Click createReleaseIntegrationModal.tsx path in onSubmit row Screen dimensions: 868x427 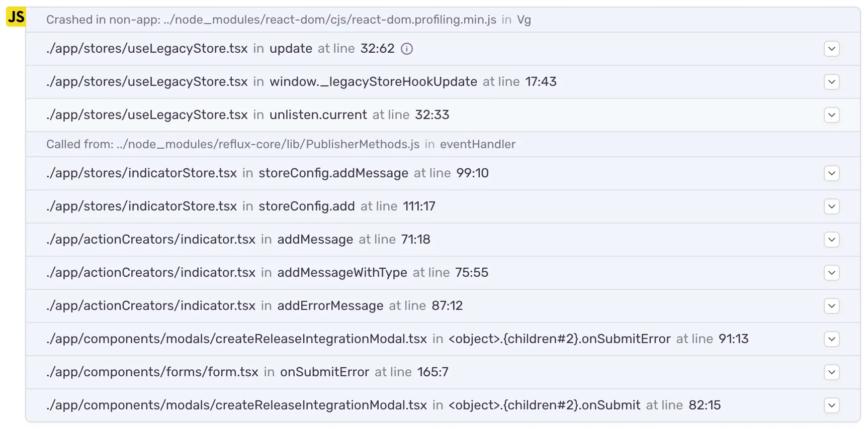(236, 405)
